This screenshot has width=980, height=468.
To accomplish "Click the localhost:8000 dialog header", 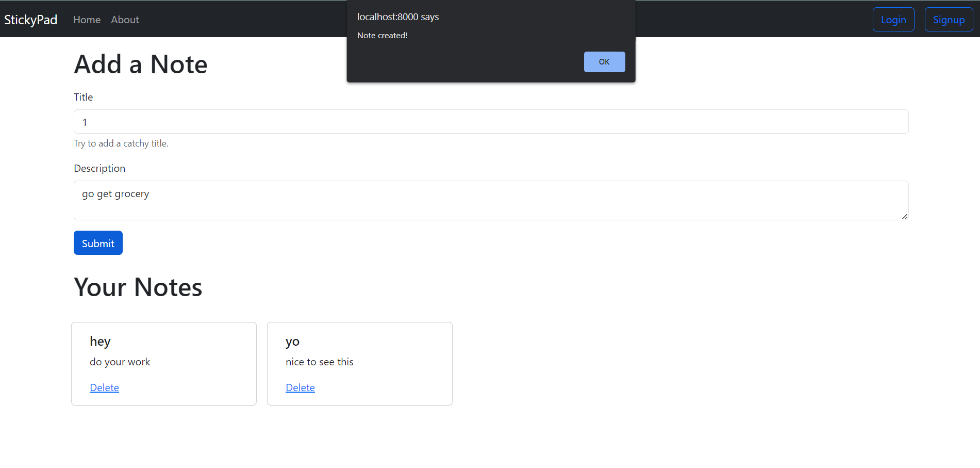I will pyautogui.click(x=397, y=17).
